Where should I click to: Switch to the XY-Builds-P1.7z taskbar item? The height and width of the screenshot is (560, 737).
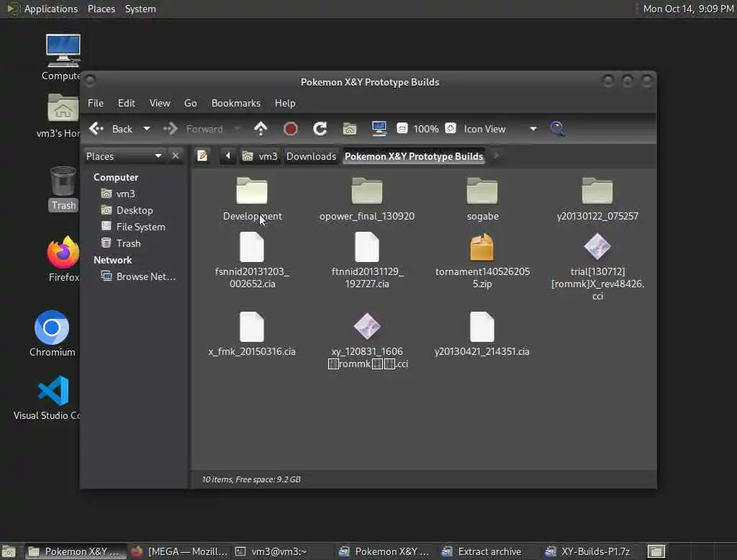(587, 551)
